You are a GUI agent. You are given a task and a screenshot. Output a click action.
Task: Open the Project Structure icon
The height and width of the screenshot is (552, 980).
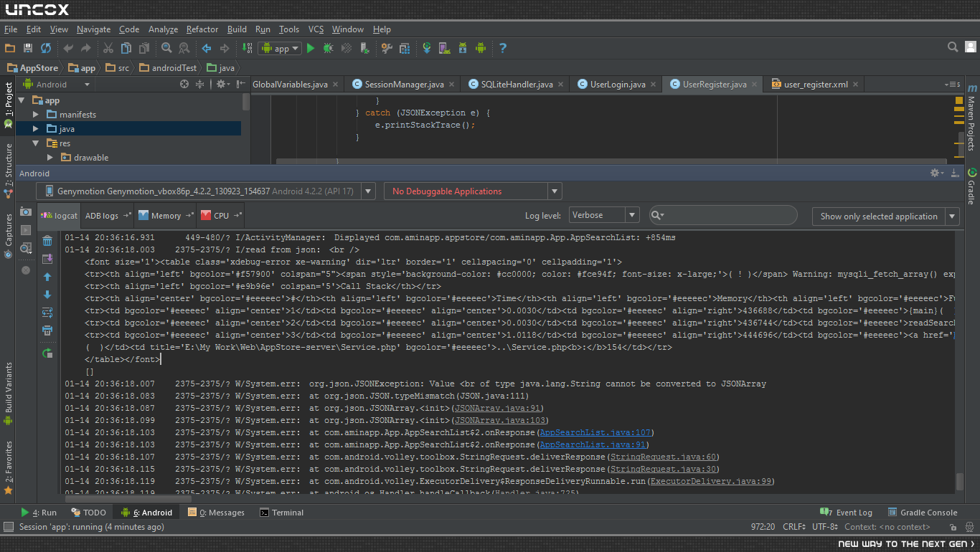point(405,48)
